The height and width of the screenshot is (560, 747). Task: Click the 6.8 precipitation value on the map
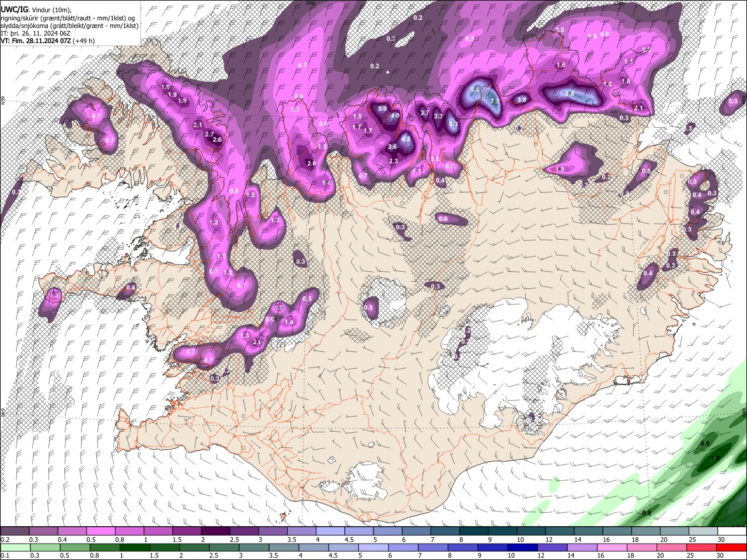(x=570, y=93)
